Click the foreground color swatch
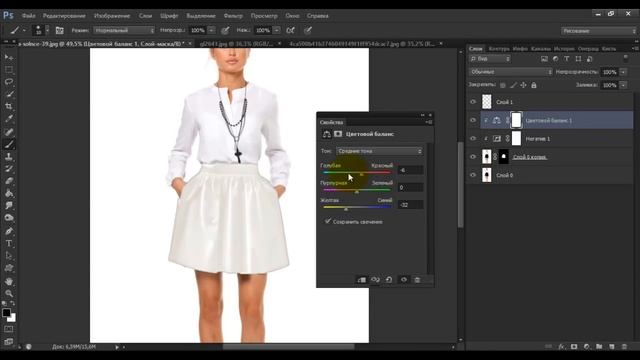 tap(6, 313)
